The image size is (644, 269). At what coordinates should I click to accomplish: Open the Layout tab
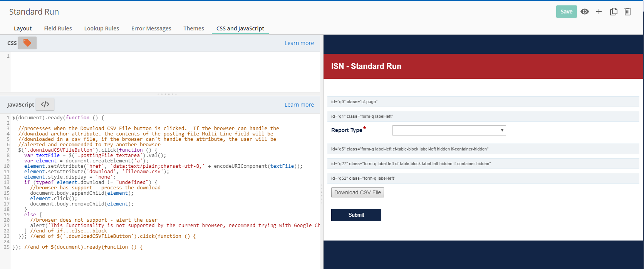tap(23, 28)
